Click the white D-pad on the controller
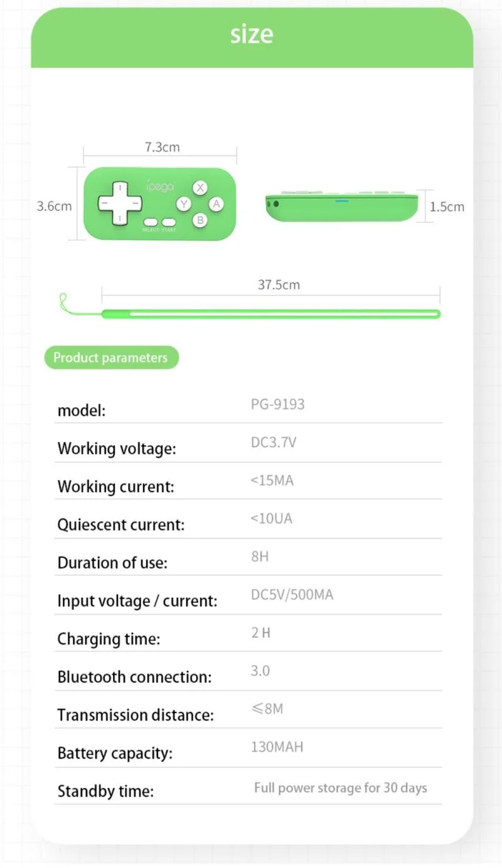 click(x=119, y=203)
